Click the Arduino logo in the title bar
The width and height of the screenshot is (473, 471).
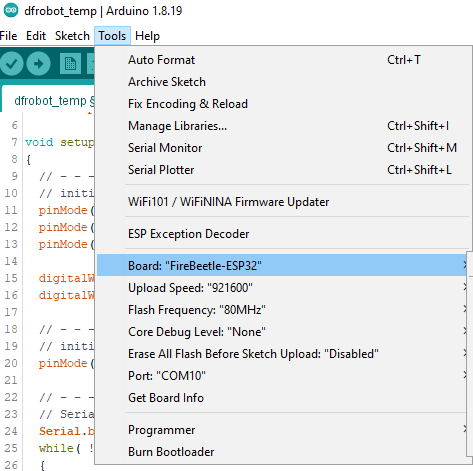[x=11, y=10]
